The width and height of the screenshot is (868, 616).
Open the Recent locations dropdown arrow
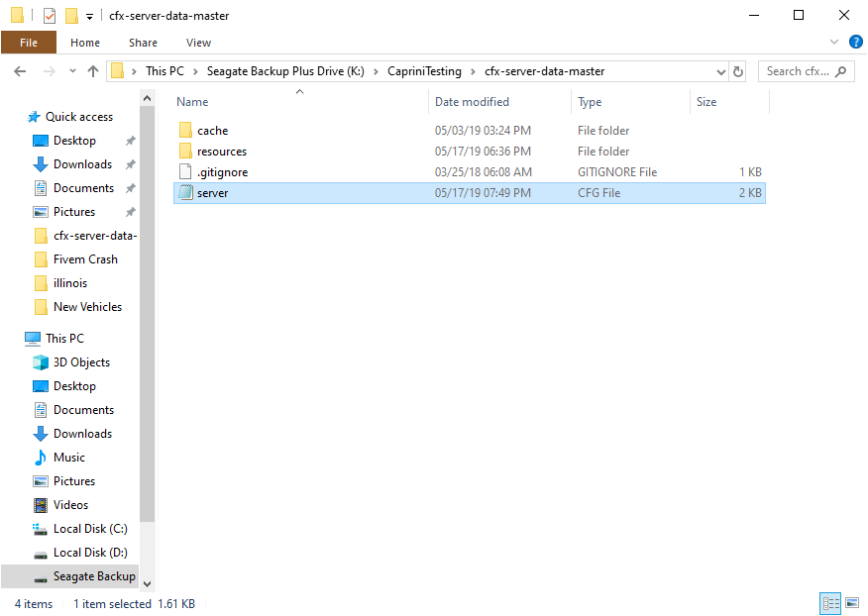(72, 71)
